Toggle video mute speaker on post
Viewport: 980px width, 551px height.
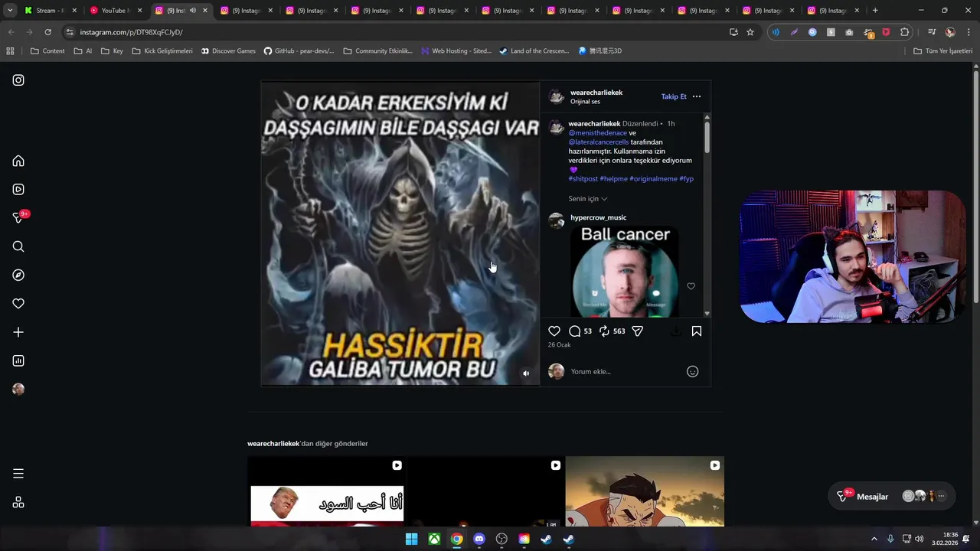coord(526,373)
